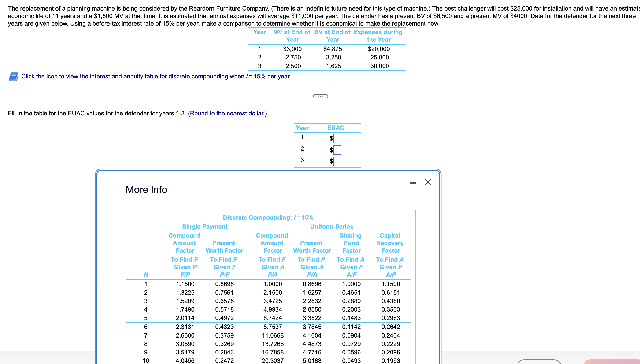This screenshot has height=364, width=640.
Task: Select the Single Payment column heading
Action: [205, 227]
